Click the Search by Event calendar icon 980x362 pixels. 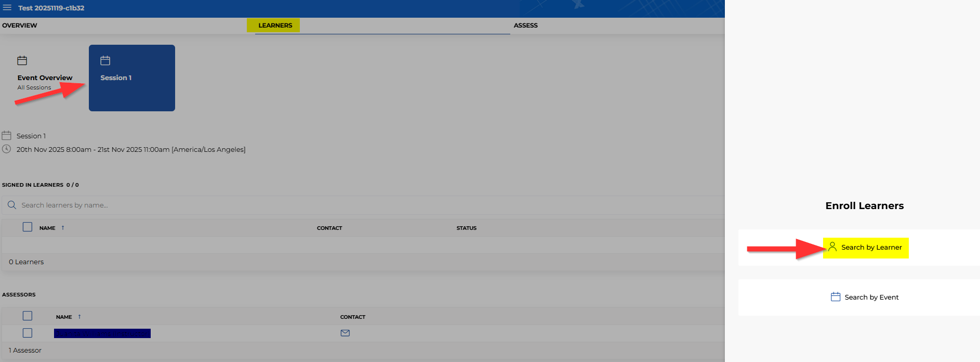(x=836, y=297)
